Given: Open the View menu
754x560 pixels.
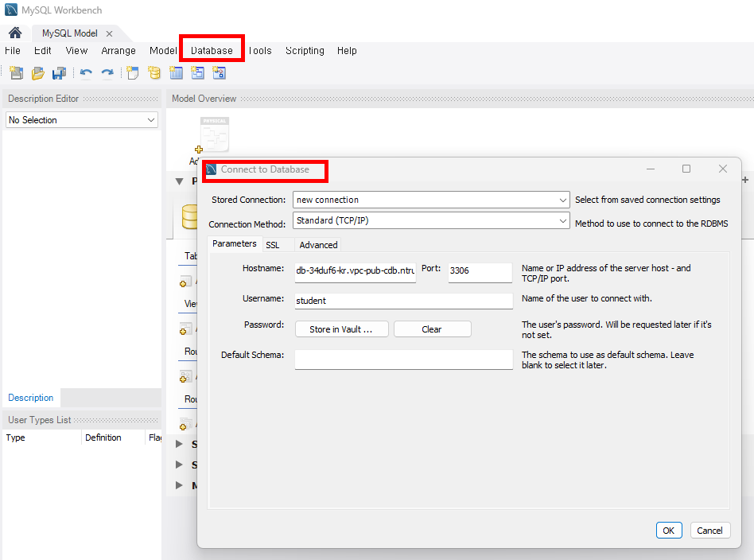Looking at the screenshot, I should point(76,51).
